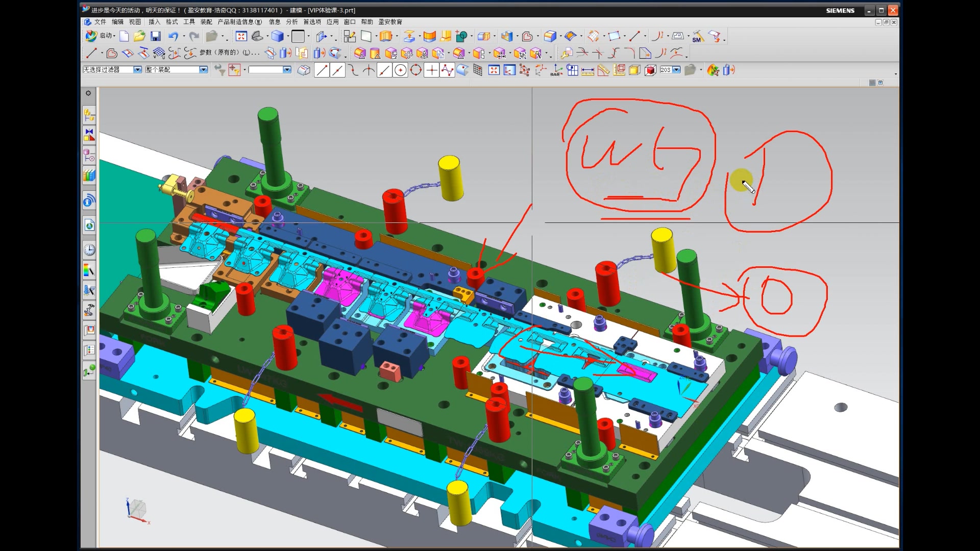Viewport: 980px width, 551px height.
Task: Expand the 启动 start dropdown
Action: point(115,36)
